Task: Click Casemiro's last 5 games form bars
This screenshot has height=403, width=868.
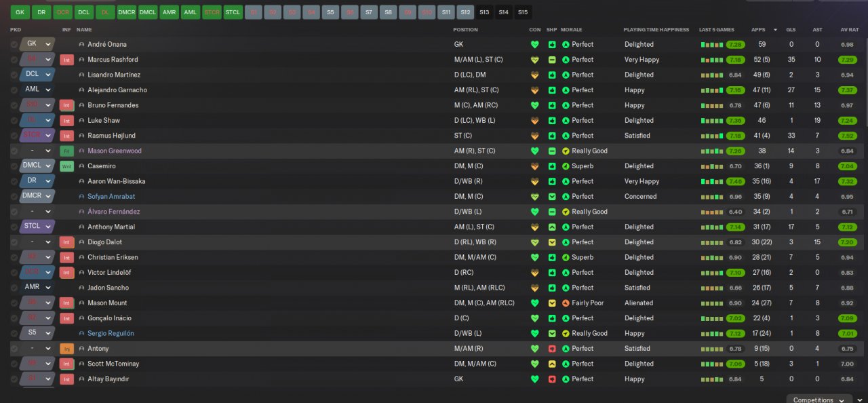Action: point(711,166)
